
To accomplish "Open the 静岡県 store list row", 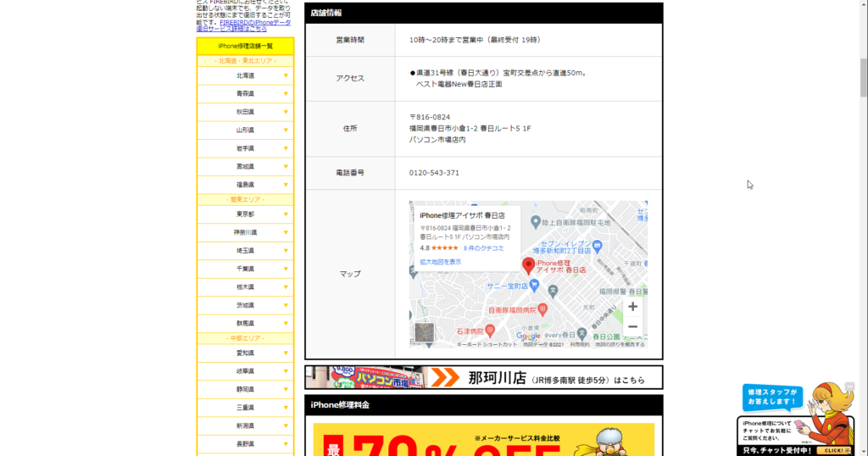I will pyautogui.click(x=245, y=390).
